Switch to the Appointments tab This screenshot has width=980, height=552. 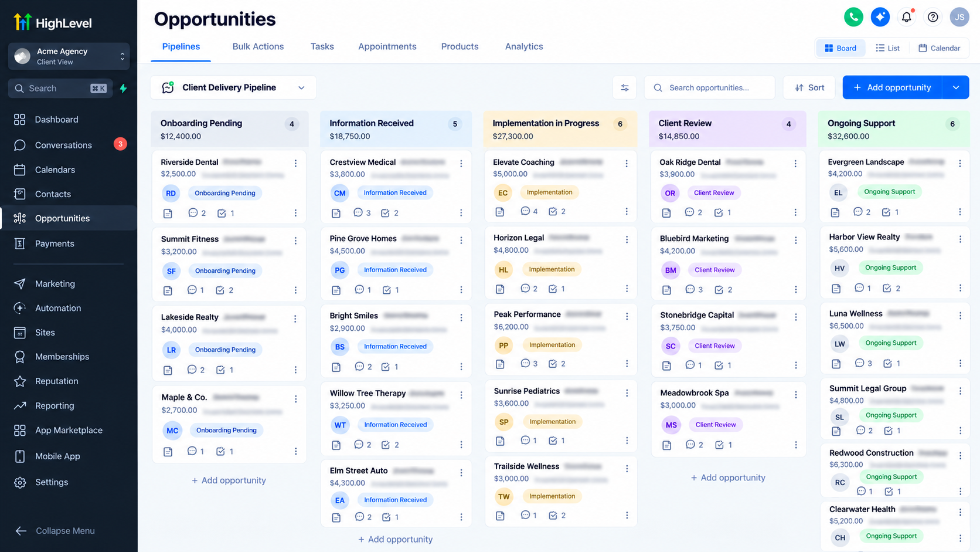click(x=387, y=46)
